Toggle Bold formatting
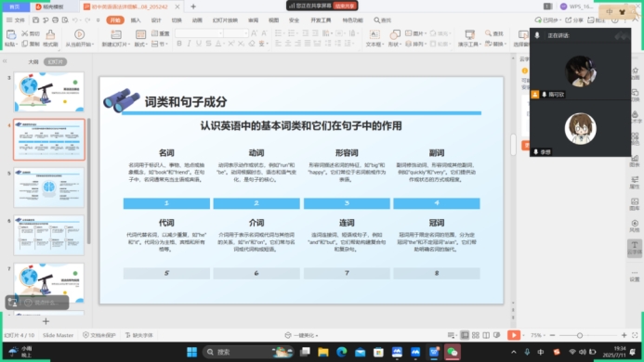This screenshot has width=644, height=362. click(179, 44)
